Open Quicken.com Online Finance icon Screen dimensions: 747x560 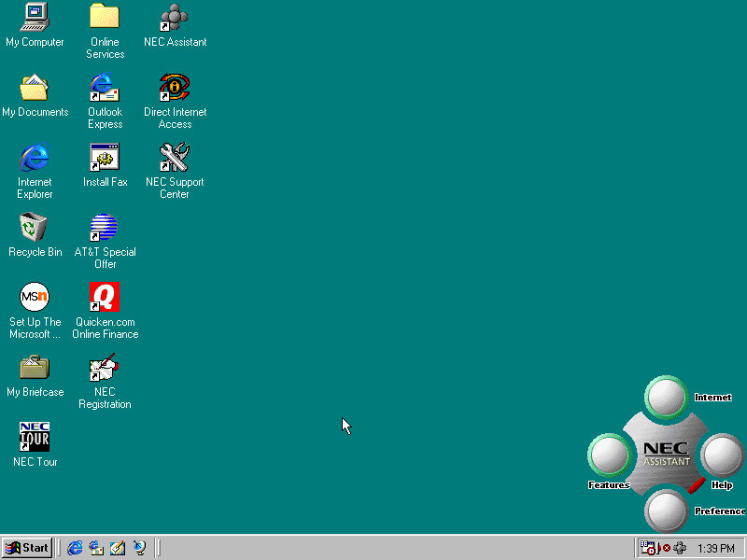tap(105, 298)
